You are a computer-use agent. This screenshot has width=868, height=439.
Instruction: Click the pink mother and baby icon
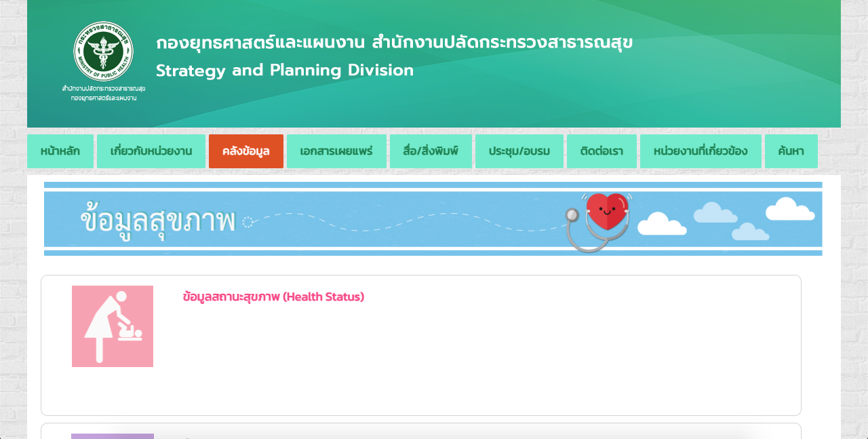113,326
